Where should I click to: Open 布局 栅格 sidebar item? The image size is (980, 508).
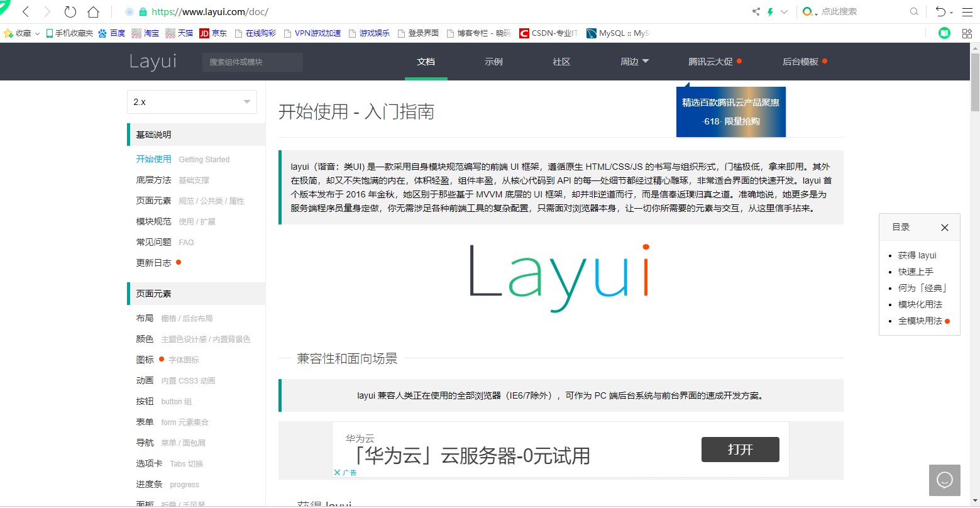click(174, 318)
